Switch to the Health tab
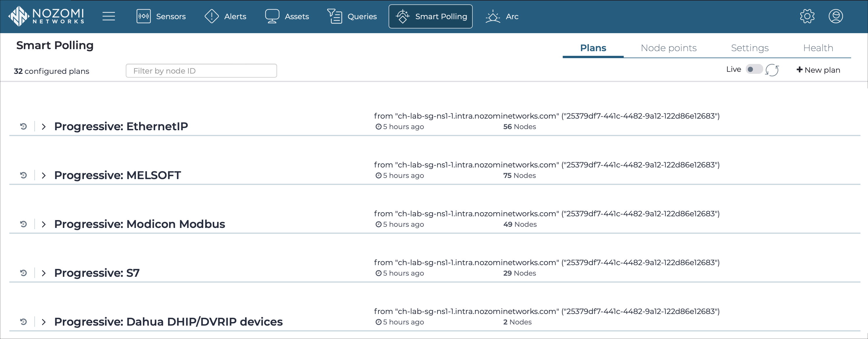 pyautogui.click(x=818, y=48)
